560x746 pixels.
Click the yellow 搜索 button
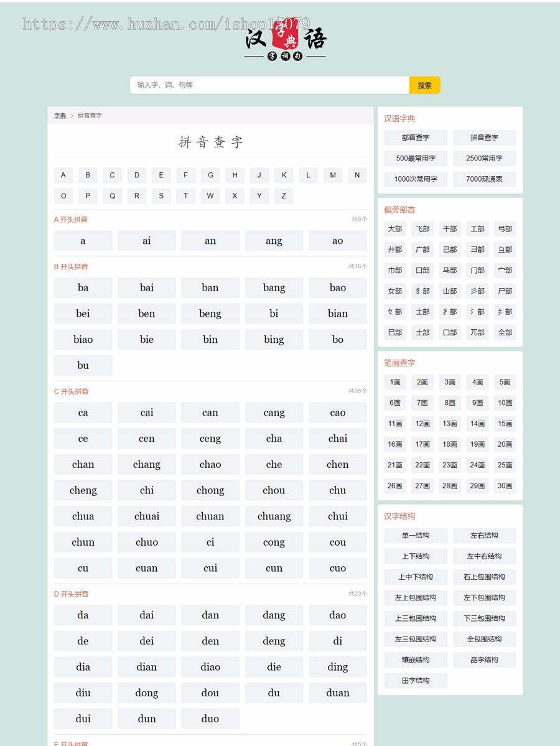(424, 85)
